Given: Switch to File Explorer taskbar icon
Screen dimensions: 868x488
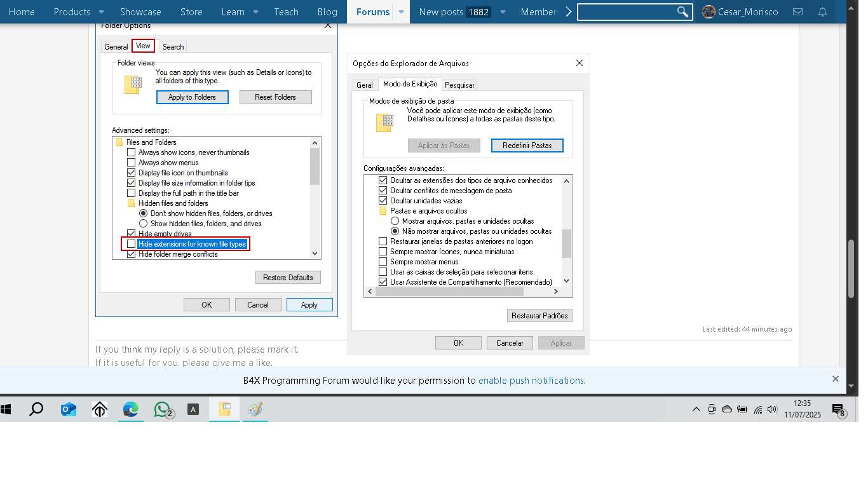Looking at the screenshot, I should pos(224,410).
